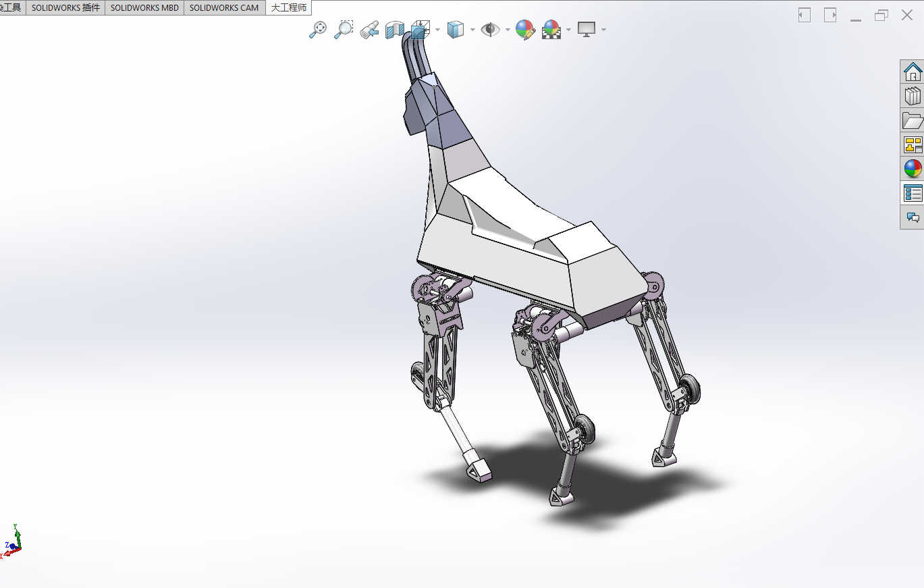Toggle the Section View tool

394,29
